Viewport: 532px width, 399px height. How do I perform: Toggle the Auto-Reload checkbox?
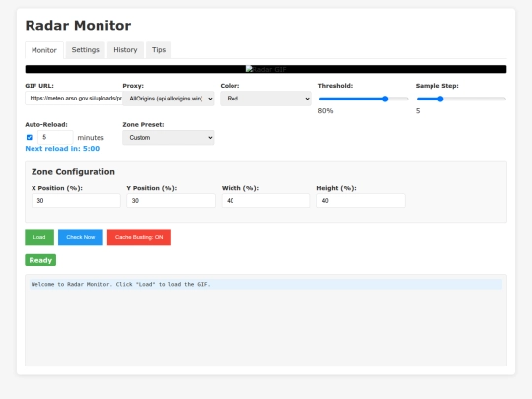coord(30,137)
